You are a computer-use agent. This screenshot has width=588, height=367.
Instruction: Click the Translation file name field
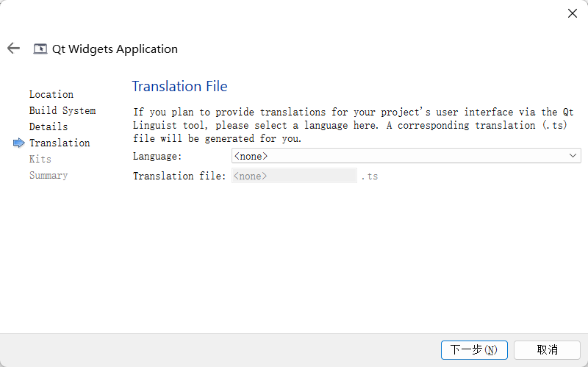(294, 176)
